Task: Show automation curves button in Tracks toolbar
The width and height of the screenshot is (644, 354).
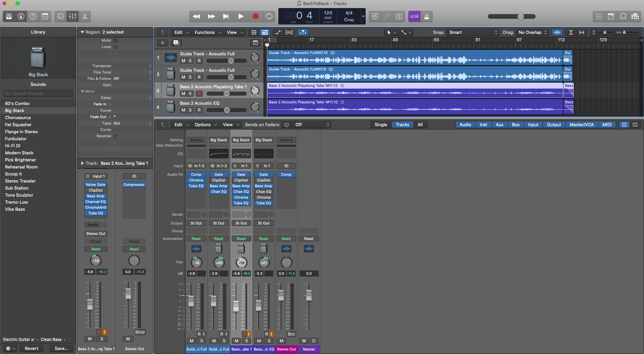Action: [278, 32]
